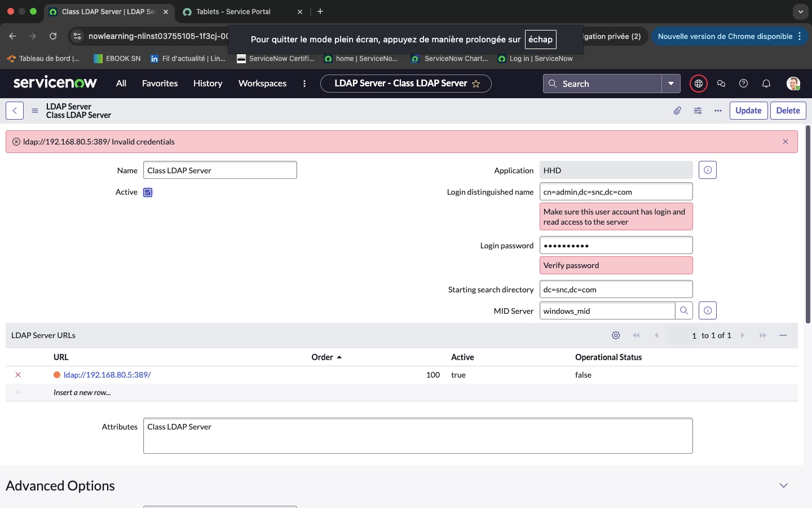Click the globe scope selector icon
The width and height of the screenshot is (812, 508).
click(x=698, y=84)
